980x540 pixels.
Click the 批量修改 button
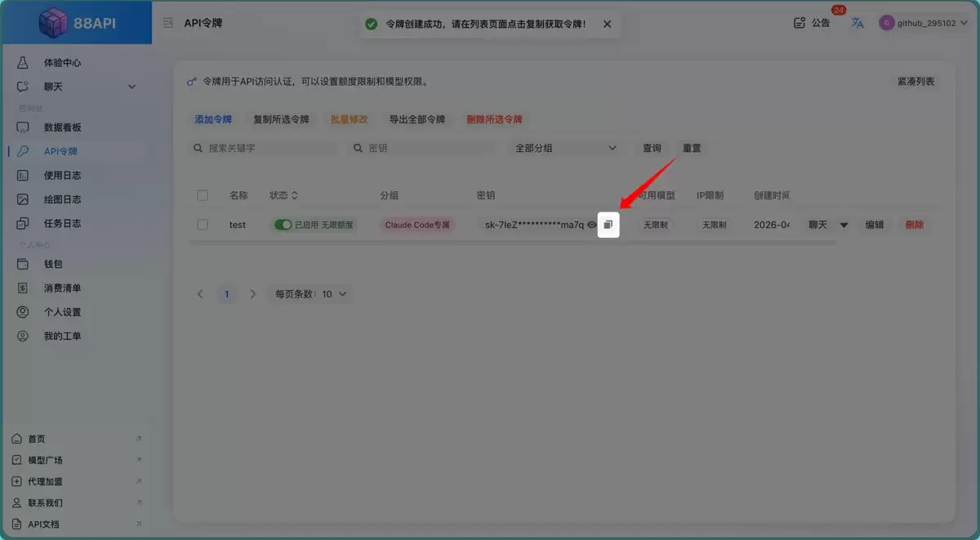(350, 119)
